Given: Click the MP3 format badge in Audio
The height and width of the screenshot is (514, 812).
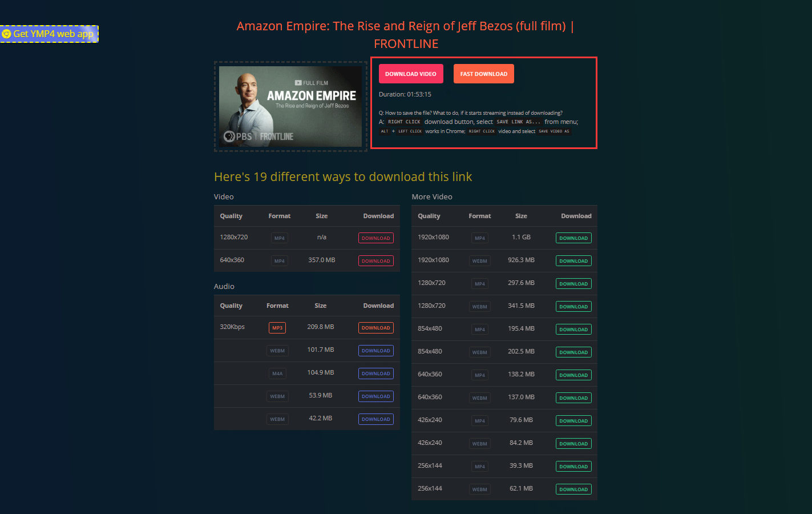Looking at the screenshot, I should coord(277,328).
